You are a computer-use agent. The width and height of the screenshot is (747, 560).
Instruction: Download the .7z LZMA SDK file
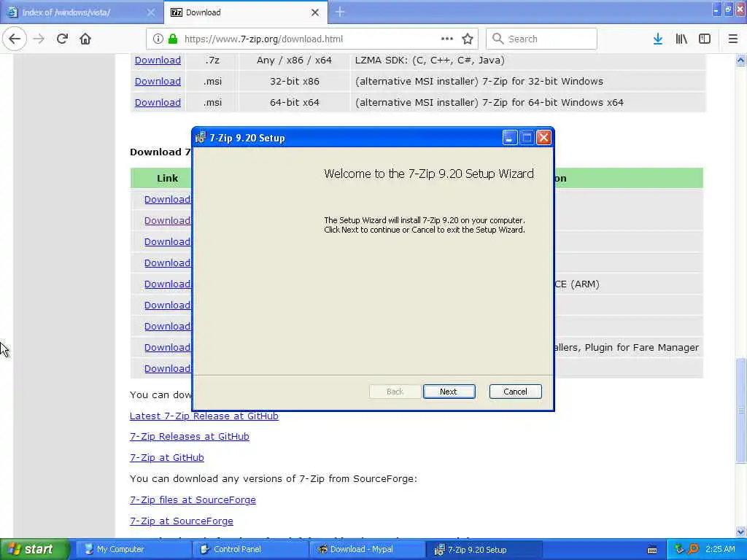click(x=158, y=60)
